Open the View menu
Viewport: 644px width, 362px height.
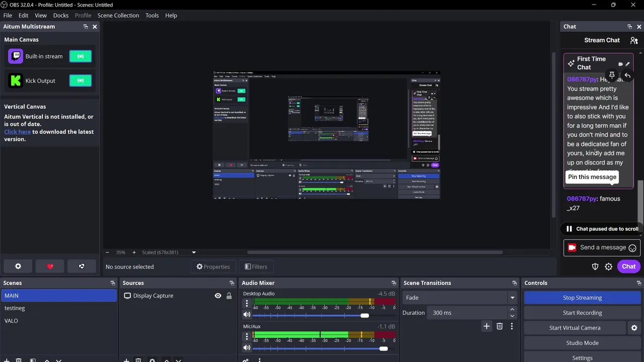point(41,16)
